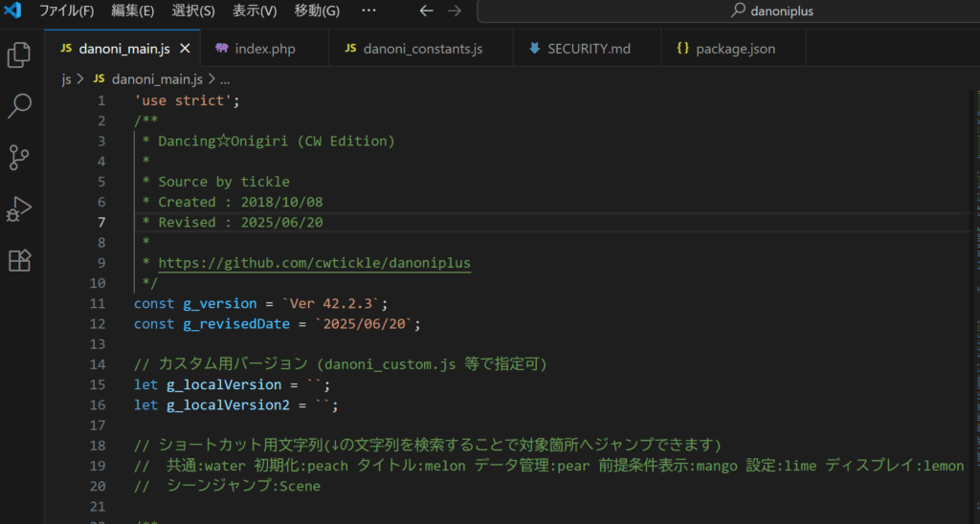
Task: Click the JS icon on danoni_main.js tab
Action: tap(66, 48)
